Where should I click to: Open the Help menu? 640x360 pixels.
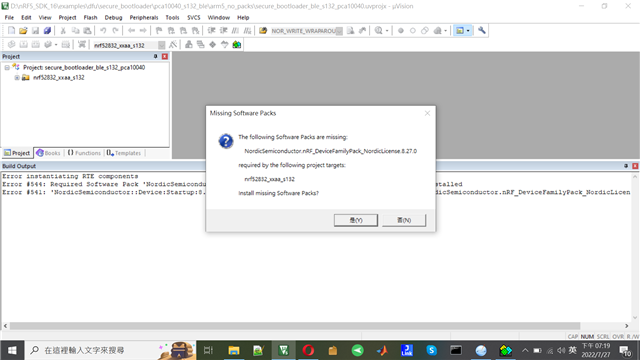(x=243, y=18)
